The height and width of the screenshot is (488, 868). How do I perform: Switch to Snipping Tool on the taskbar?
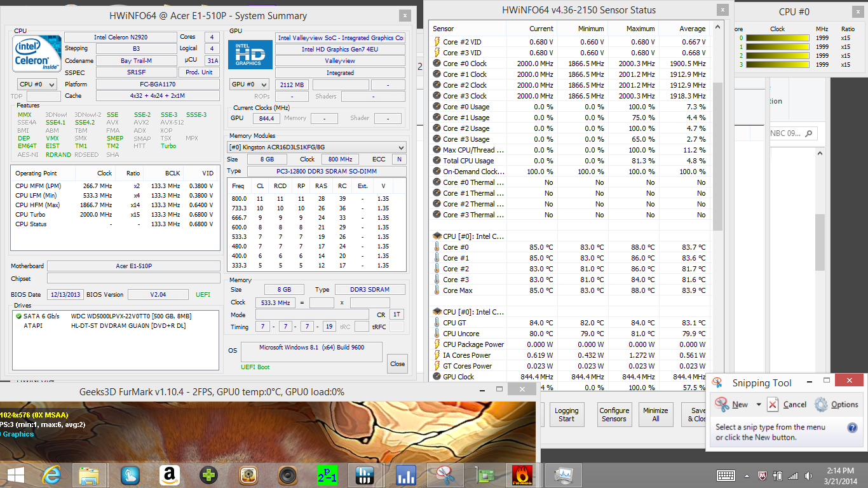(x=445, y=475)
